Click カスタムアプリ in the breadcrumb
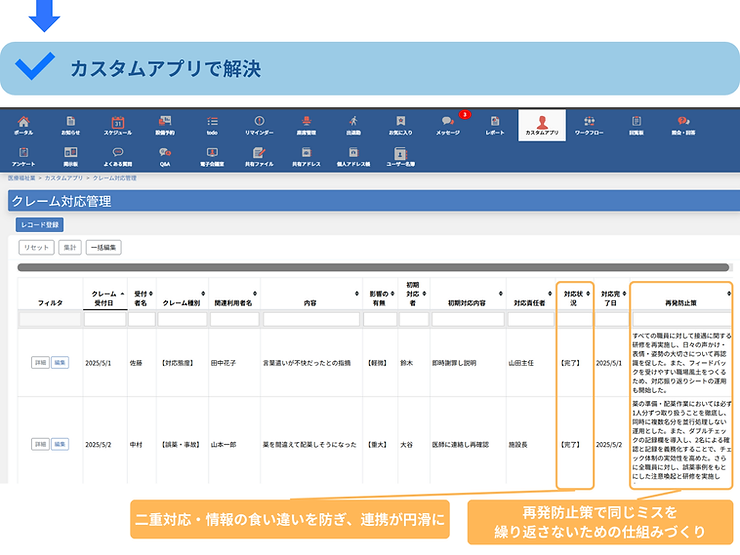Image resolution: width=740 pixels, height=555 pixels. click(63, 178)
